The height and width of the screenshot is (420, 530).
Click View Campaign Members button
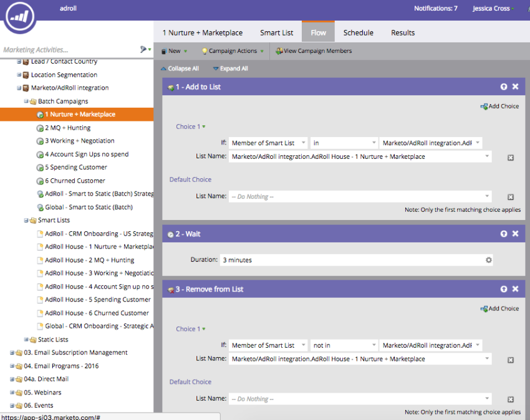(x=314, y=51)
